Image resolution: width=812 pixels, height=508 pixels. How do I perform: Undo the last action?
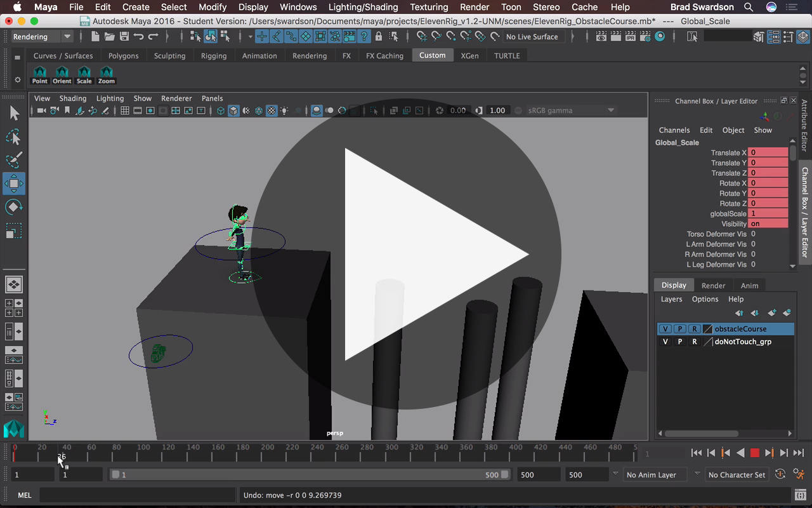[x=139, y=37]
